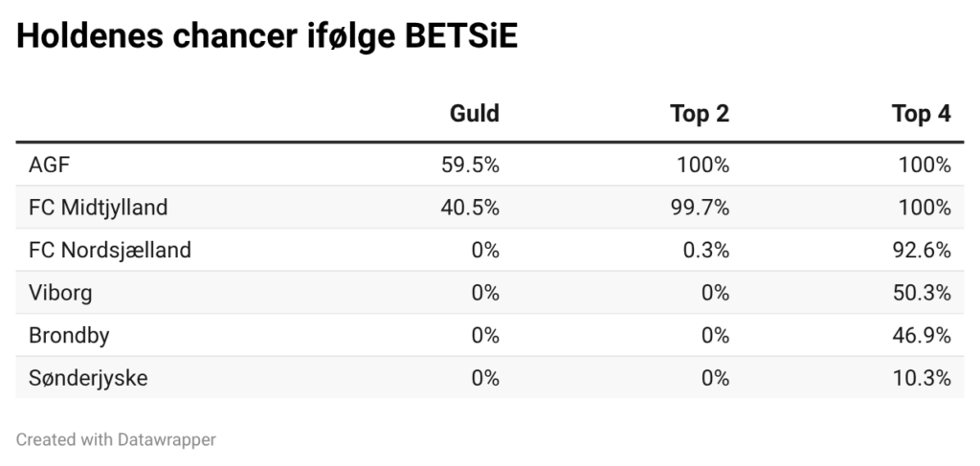Click FC Midtjylland's 99.7% Top 2 value
The image size is (980, 466).
tap(699, 208)
